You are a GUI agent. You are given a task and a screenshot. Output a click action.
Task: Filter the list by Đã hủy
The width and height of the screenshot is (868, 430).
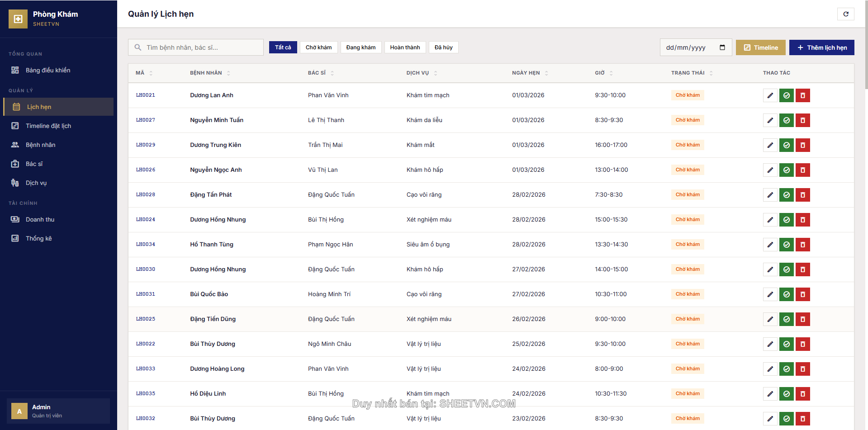(x=443, y=47)
